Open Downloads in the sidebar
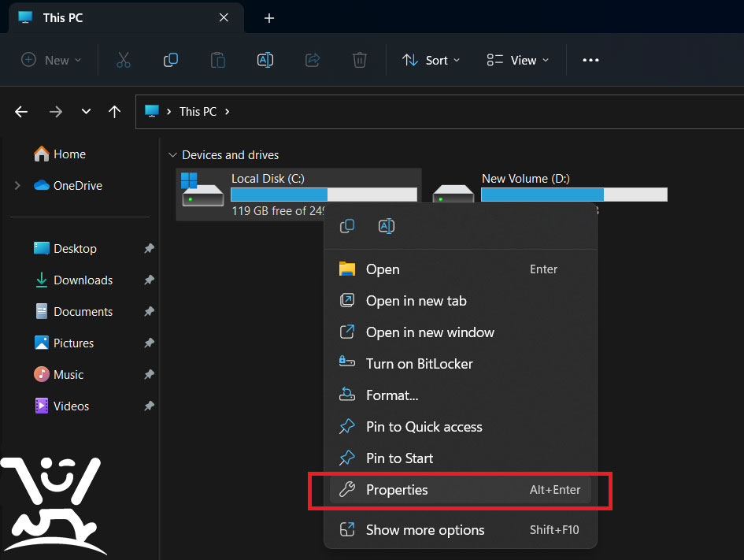Screen dimensions: 744x560 tap(74, 280)
